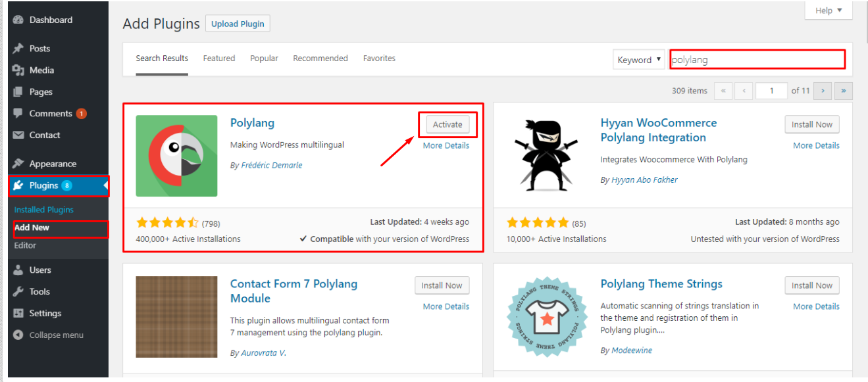This screenshot has height=382, width=868.
Task: Switch to the Recommended tab
Action: click(x=320, y=59)
